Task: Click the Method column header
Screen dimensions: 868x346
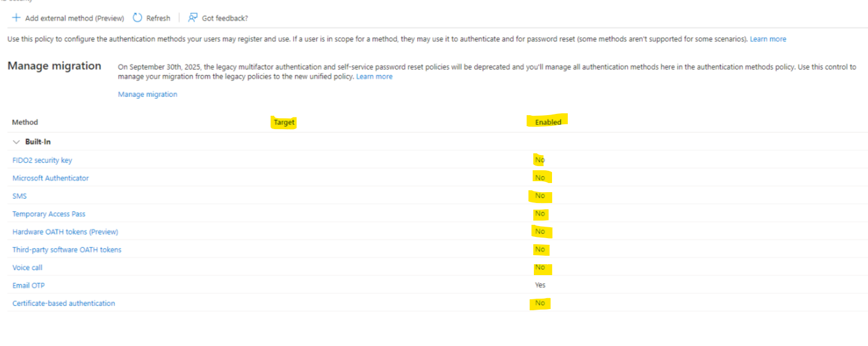Action: [25, 122]
